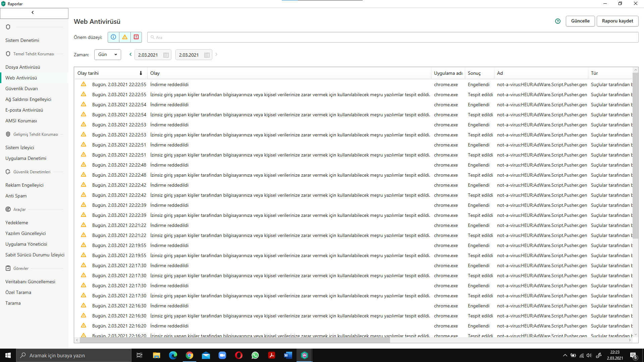This screenshot has width=644, height=362.
Task: Open end date calendar picker icon
Action: point(207,55)
